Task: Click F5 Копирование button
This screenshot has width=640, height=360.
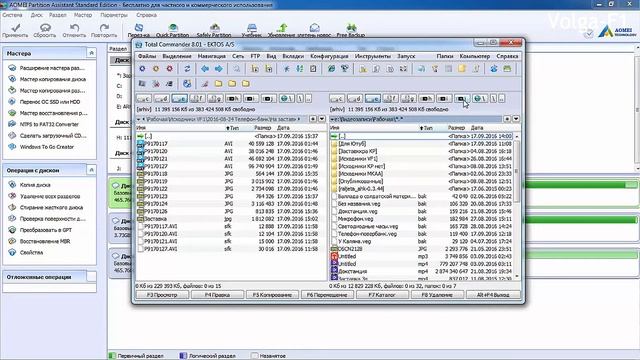Action: 272,295
